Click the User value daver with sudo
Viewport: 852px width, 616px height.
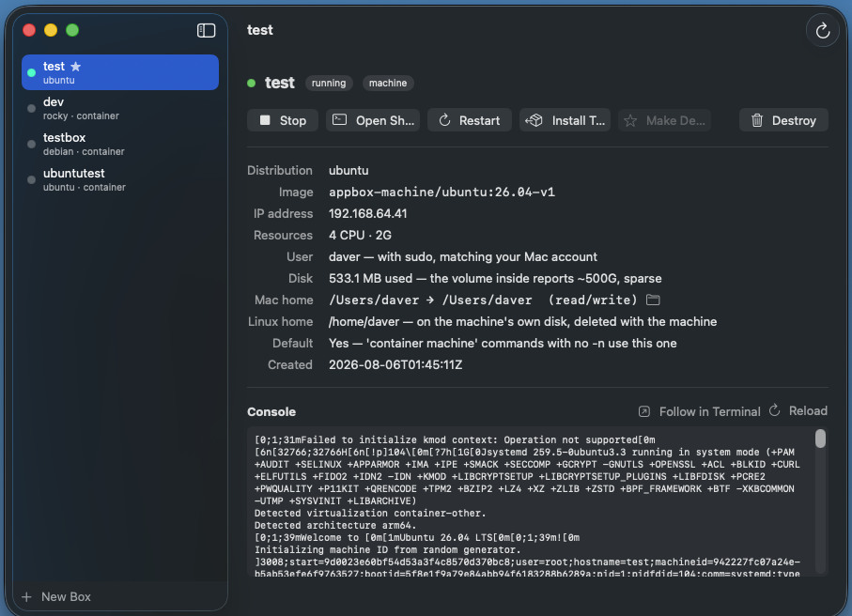click(x=463, y=257)
